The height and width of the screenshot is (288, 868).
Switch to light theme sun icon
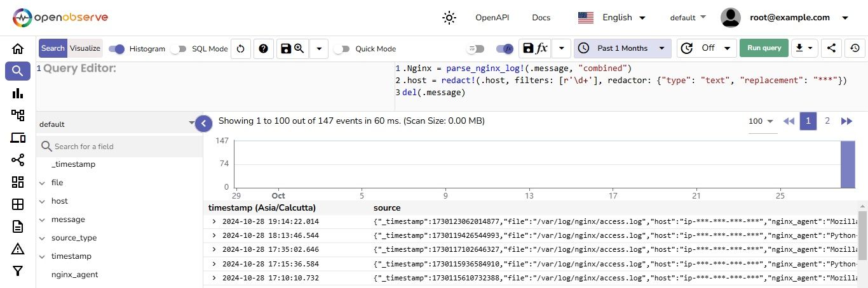pos(449,18)
